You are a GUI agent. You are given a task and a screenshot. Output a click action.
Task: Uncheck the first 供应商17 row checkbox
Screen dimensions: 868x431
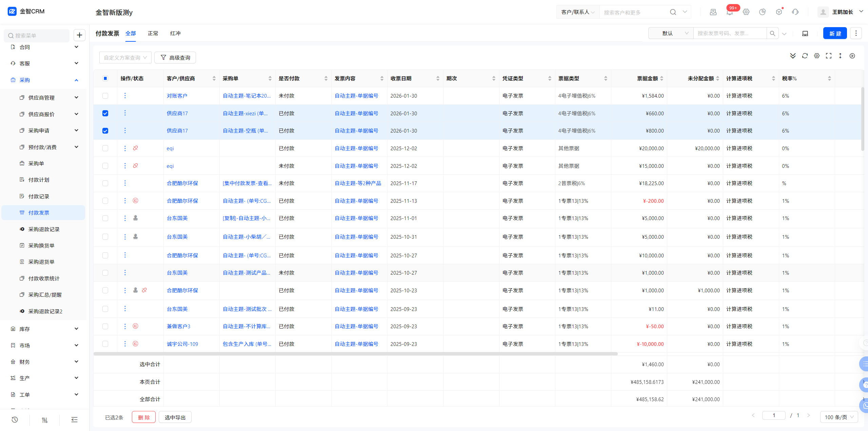point(105,113)
